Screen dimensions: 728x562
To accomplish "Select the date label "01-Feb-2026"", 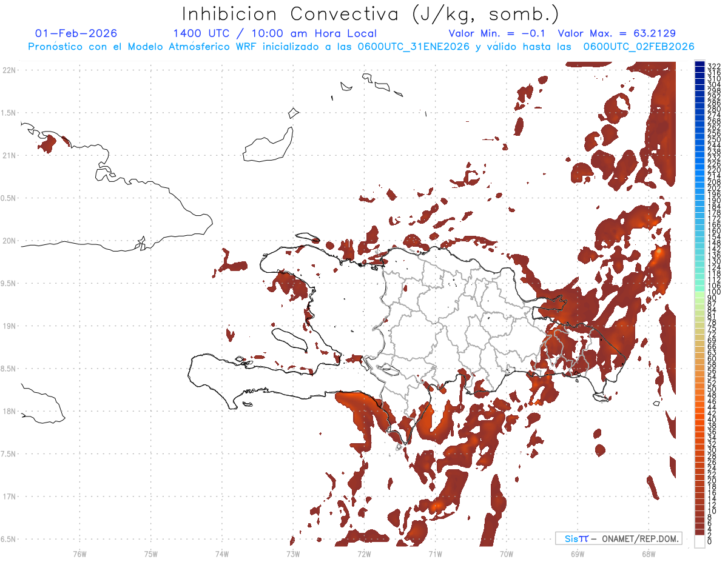I will pyautogui.click(x=76, y=33).
